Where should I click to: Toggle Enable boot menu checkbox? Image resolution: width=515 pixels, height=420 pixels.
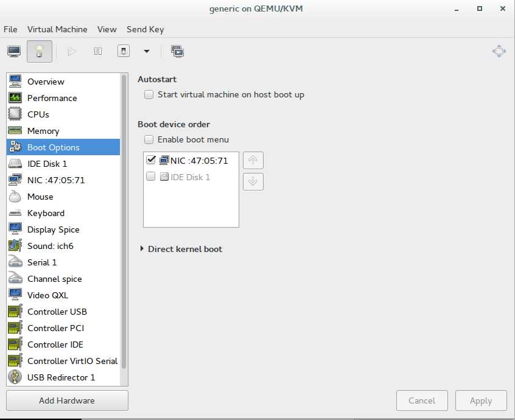[x=149, y=139]
